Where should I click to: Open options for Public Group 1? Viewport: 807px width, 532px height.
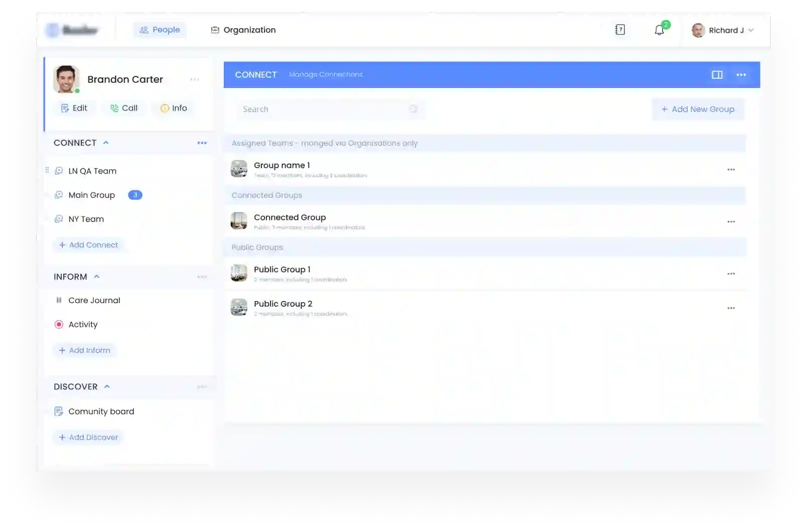click(x=731, y=274)
